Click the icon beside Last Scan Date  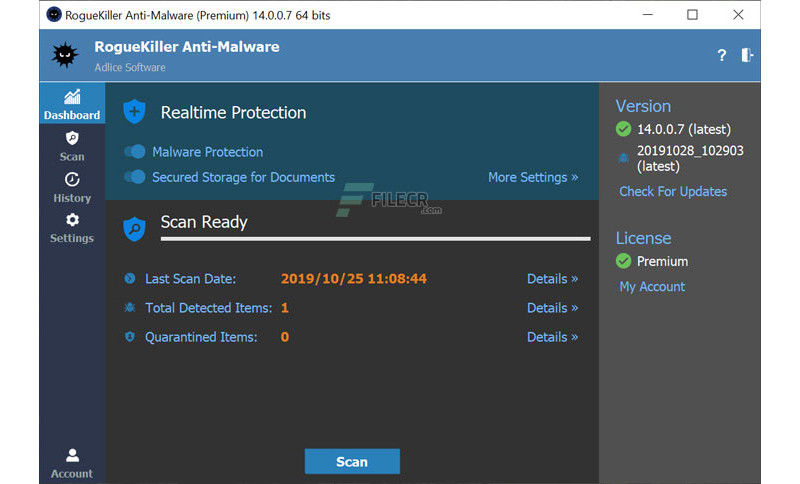click(130, 278)
